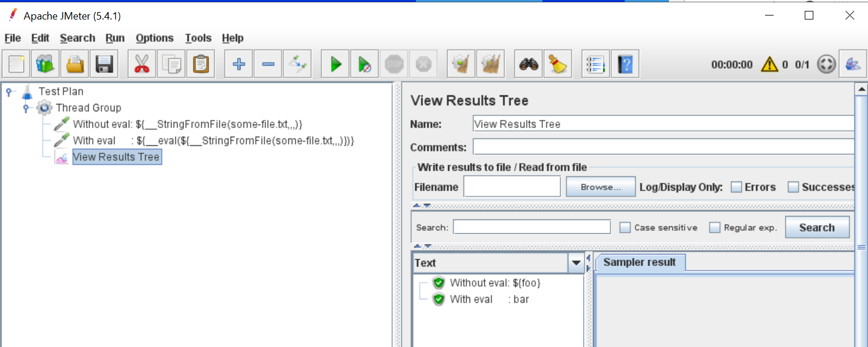Create a new test plan from toolbar

pos(17,63)
